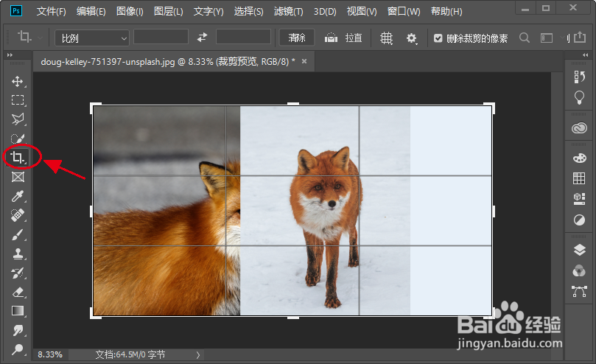Image resolution: width=596 pixels, height=364 pixels.
Task: Open the 文件(F) menu
Action: pos(52,11)
